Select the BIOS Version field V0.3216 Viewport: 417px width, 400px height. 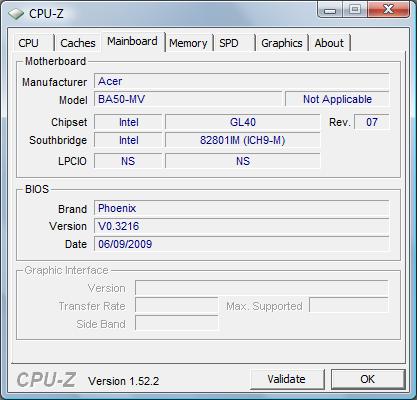coord(241,226)
